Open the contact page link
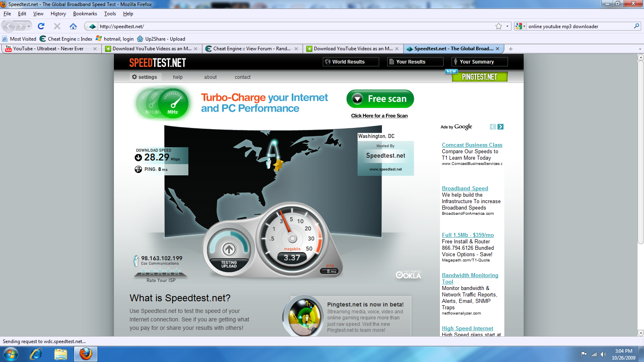 coord(242,77)
